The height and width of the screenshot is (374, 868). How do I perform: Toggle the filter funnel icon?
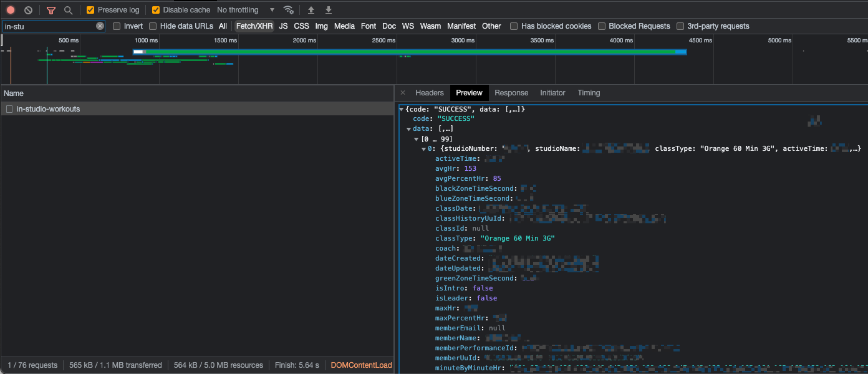coord(51,10)
